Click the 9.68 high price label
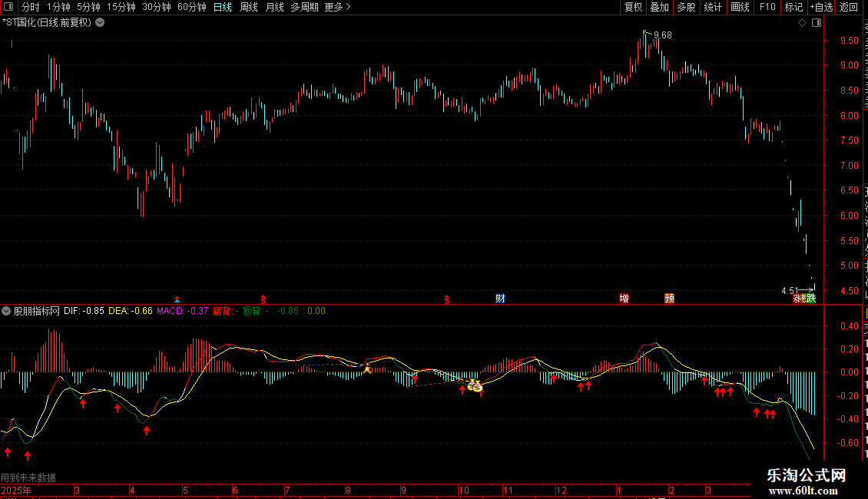 click(663, 35)
